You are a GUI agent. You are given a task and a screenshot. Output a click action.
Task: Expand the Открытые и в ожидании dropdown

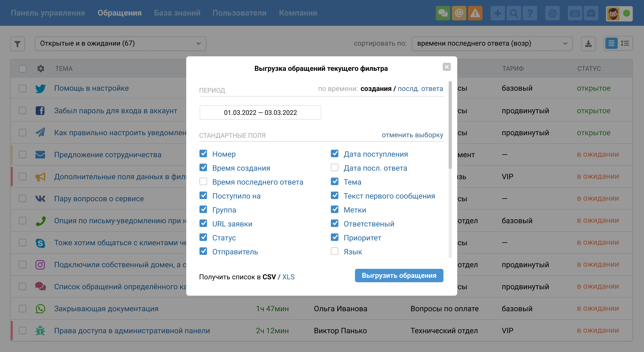coord(120,43)
